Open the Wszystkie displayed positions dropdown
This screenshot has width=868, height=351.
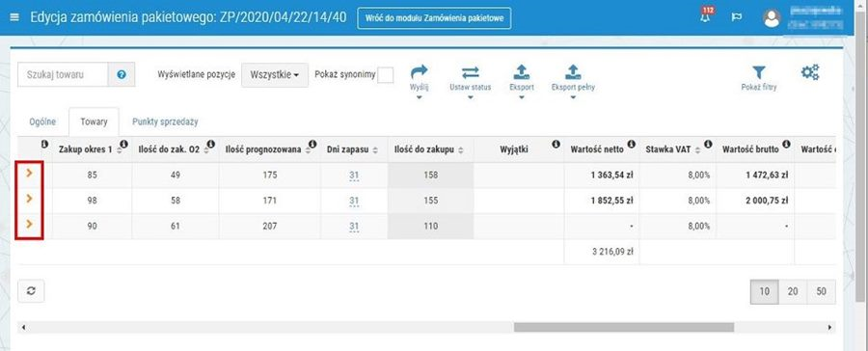coord(275,75)
